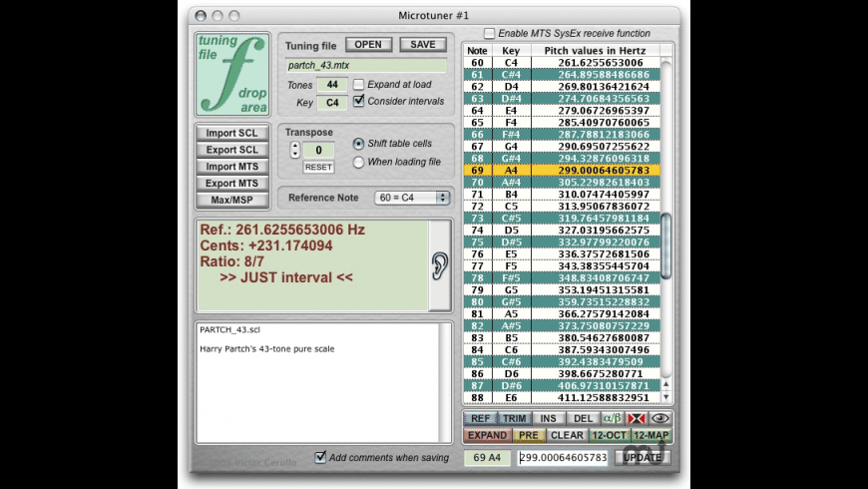Enable MTS SysEx receive function checkbox
This screenshot has width=868, height=489.
[x=489, y=33]
